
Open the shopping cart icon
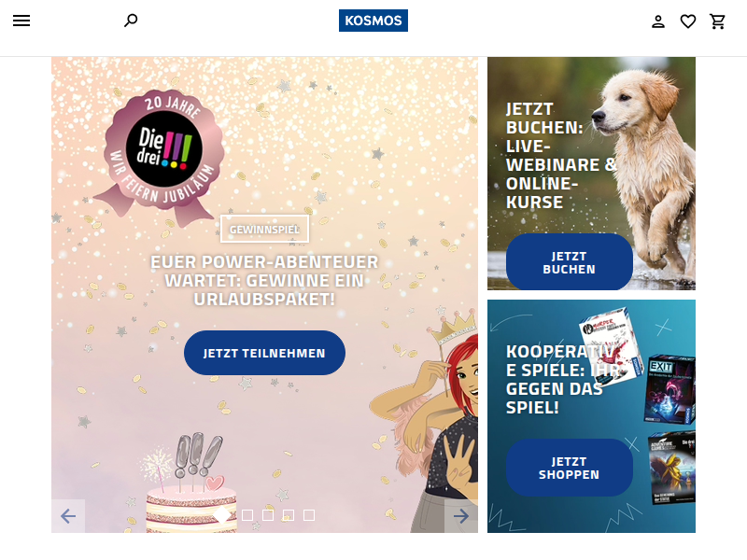tap(717, 21)
